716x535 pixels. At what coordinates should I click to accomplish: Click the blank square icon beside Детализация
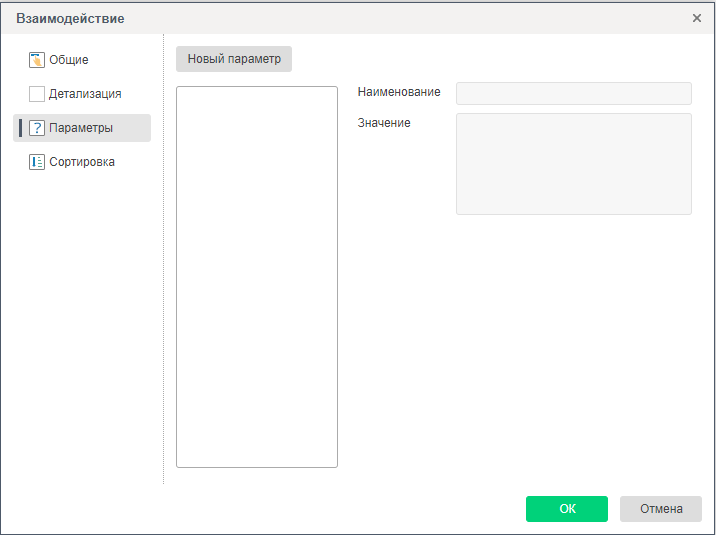tap(37, 94)
